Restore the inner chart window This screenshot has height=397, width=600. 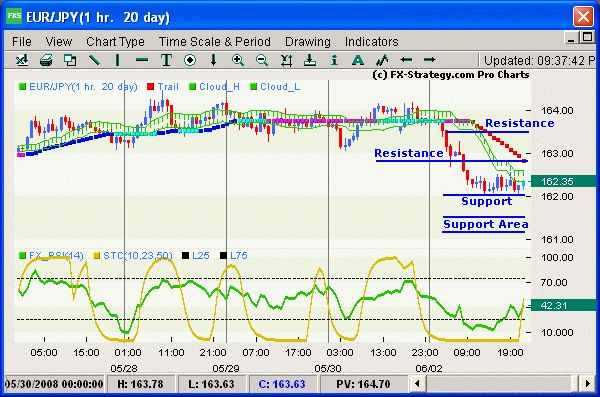coord(587,38)
